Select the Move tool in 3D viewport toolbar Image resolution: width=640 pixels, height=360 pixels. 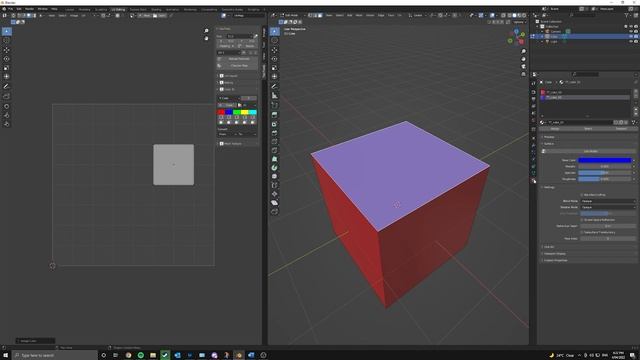(275, 50)
